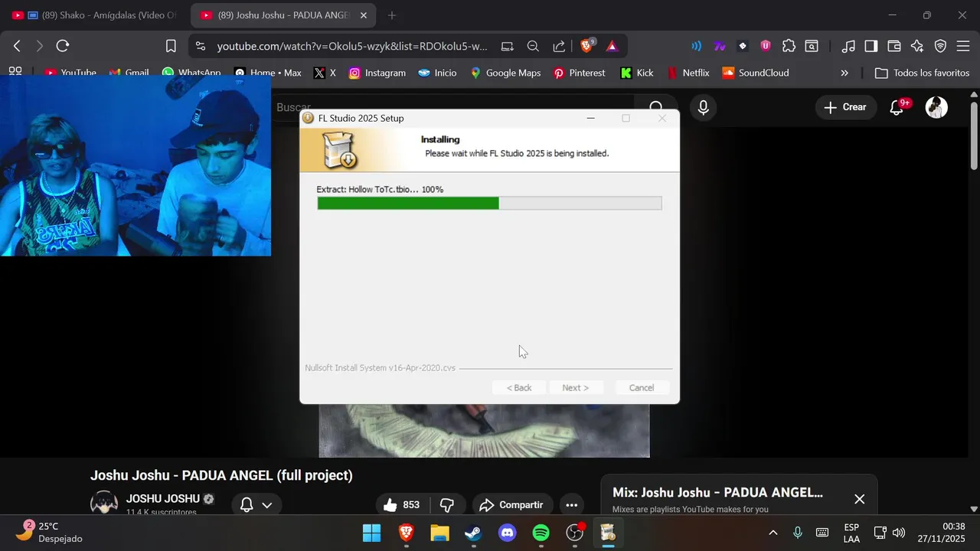Viewport: 980px width, 551px height.
Task: Open the Todos los favoritos folder
Action: [922, 73]
